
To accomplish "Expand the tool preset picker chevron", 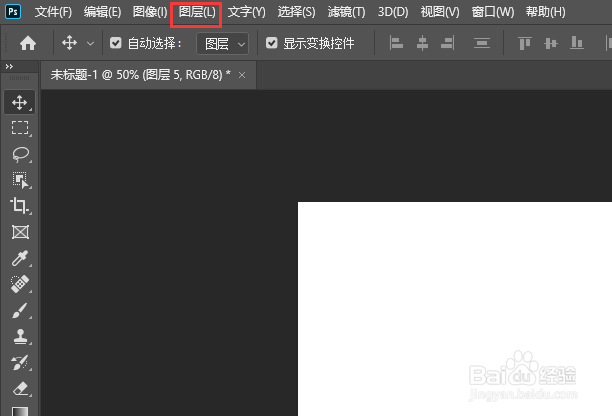I will (x=90, y=43).
